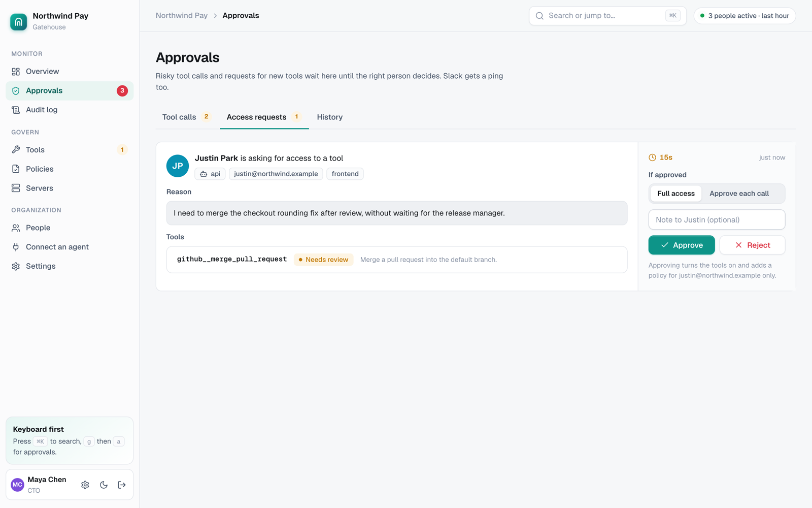Click the Tools count badge showing 1

pyautogui.click(x=122, y=150)
